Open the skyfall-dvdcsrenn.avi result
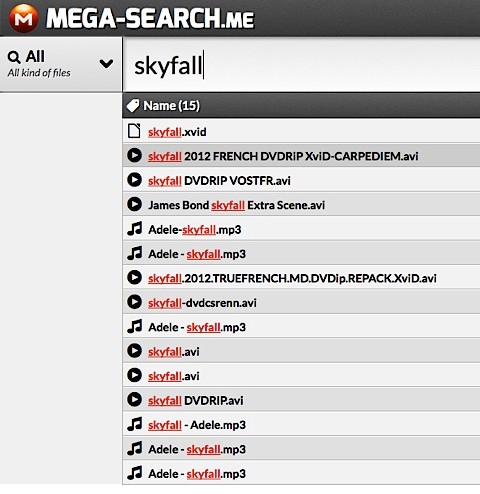The image size is (480, 494). (x=202, y=303)
